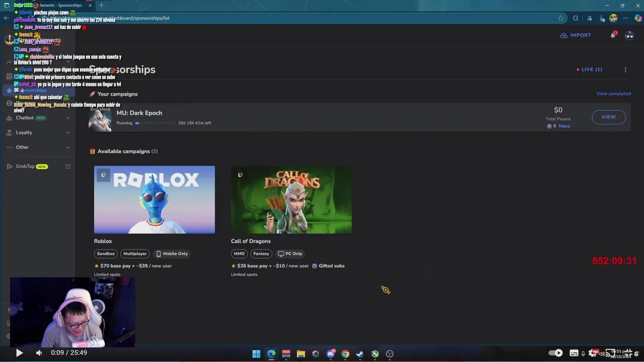Select the PC Only tag

coord(290,254)
